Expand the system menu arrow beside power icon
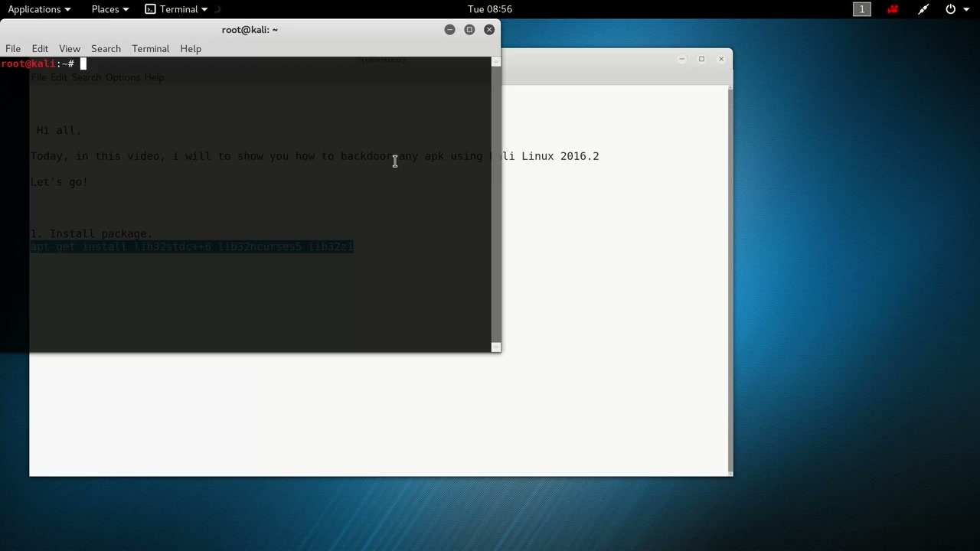Image resolution: width=980 pixels, height=551 pixels. coord(966,9)
